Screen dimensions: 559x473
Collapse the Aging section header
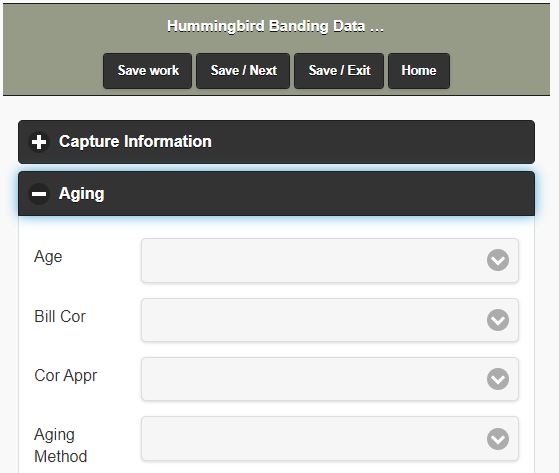pos(276,194)
